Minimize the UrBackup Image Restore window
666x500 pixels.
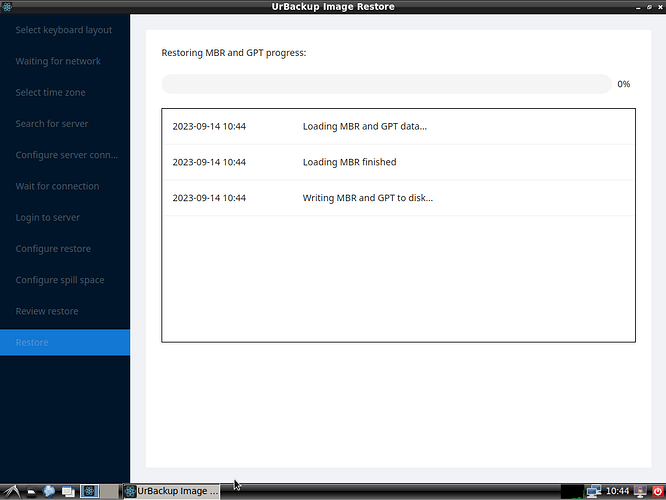click(638, 7)
